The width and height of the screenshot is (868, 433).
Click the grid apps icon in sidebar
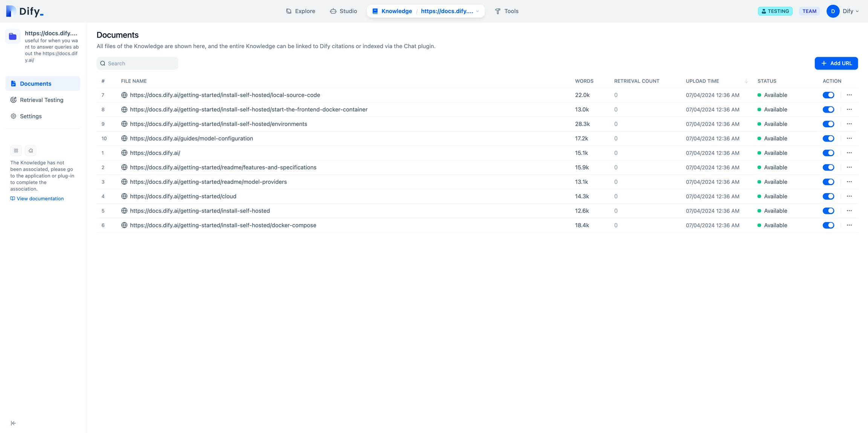[x=16, y=151]
